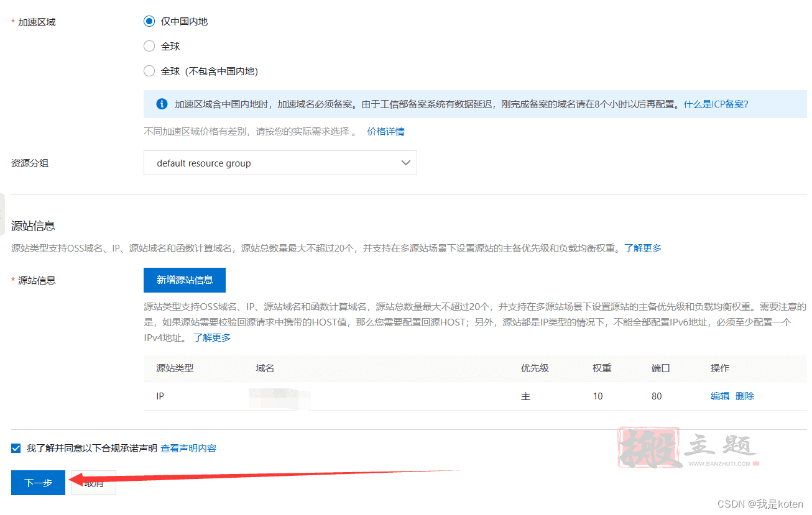This screenshot has height=515, width=812.
Task: Click the priority value 主 in table
Action: pyautogui.click(x=525, y=396)
